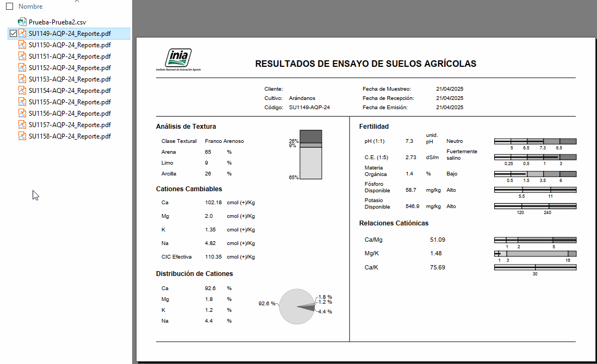Click the cation distribution pie chart
597x364 pixels.
point(296,307)
